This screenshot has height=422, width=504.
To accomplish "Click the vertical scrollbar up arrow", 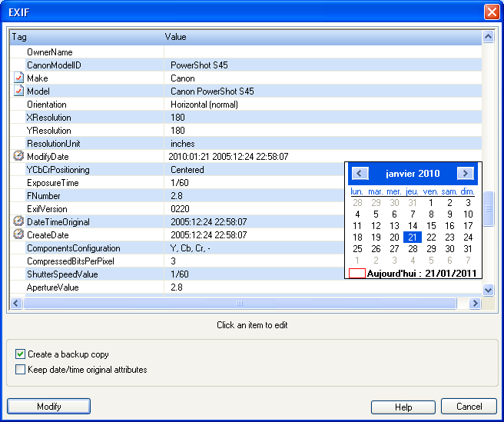I will 488,37.
